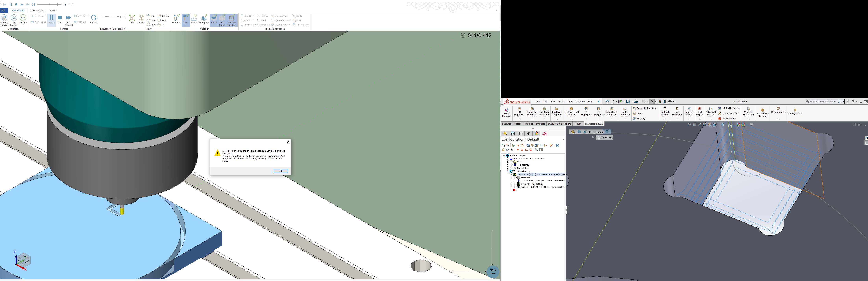
Task: Open the Configuration Default dropdown
Action: pos(563,139)
